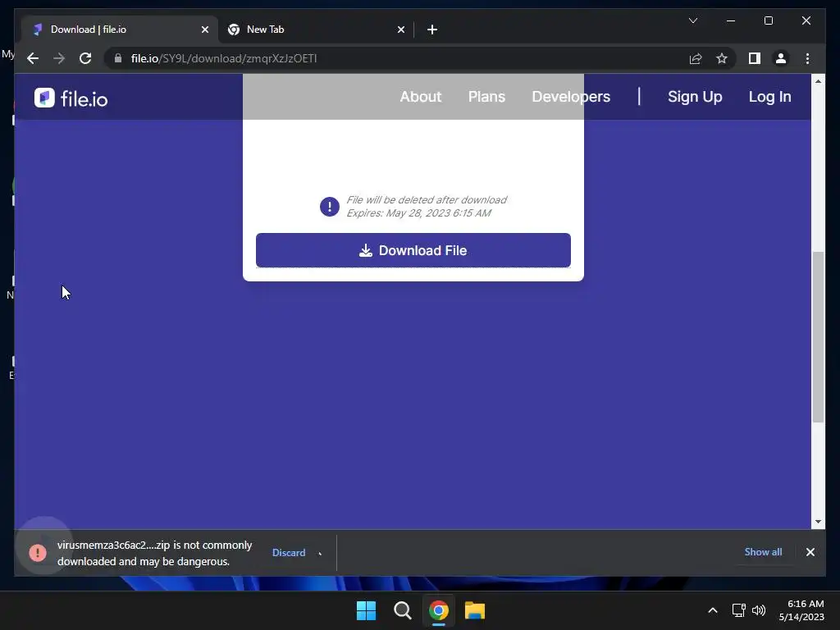The height and width of the screenshot is (630, 840).
Task: Click the file deletion info icon
Action: pos(330,206)
